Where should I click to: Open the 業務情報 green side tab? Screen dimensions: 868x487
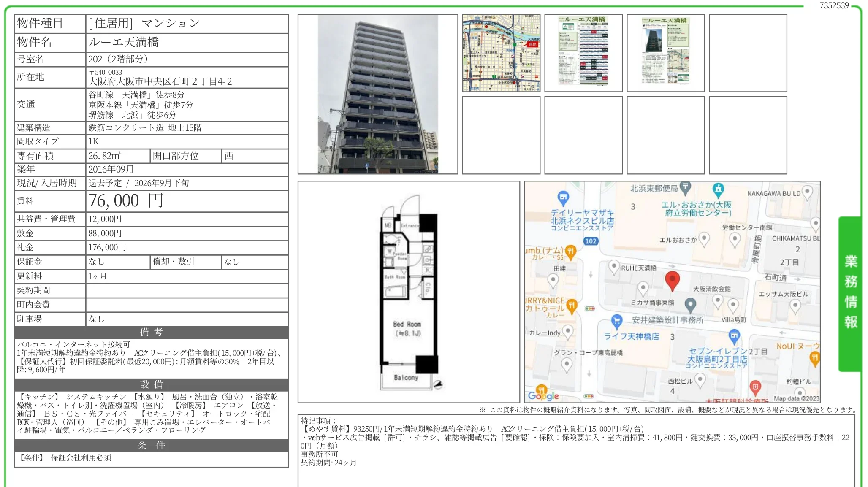pos(850,294)
